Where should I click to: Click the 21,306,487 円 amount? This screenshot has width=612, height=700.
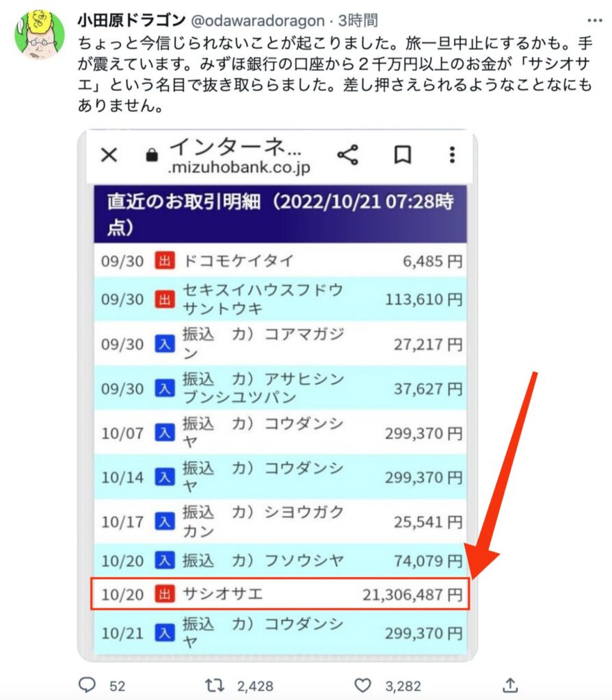(412, 594)
